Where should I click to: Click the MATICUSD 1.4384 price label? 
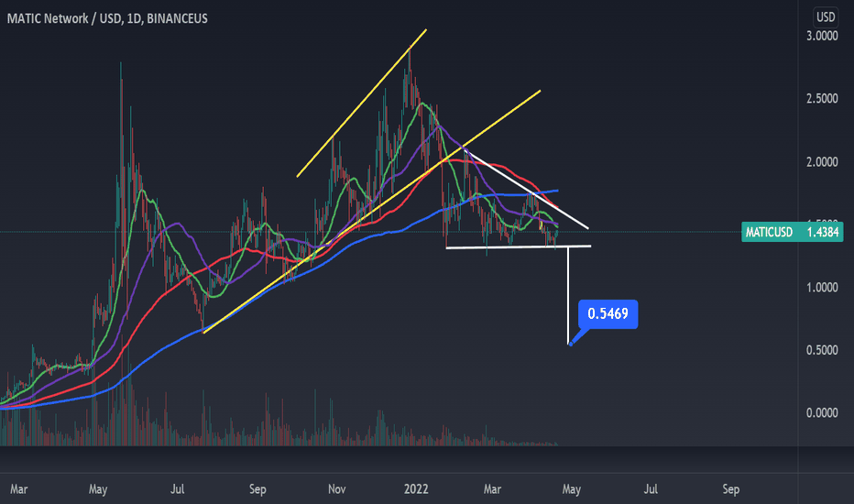coord(792,232)
